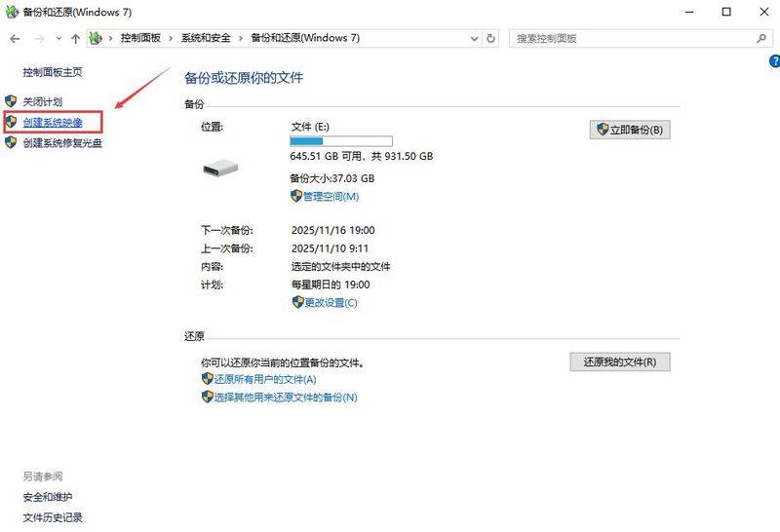Minimize the window
This screenshot has height=532, width=780.
click(689, 12)
